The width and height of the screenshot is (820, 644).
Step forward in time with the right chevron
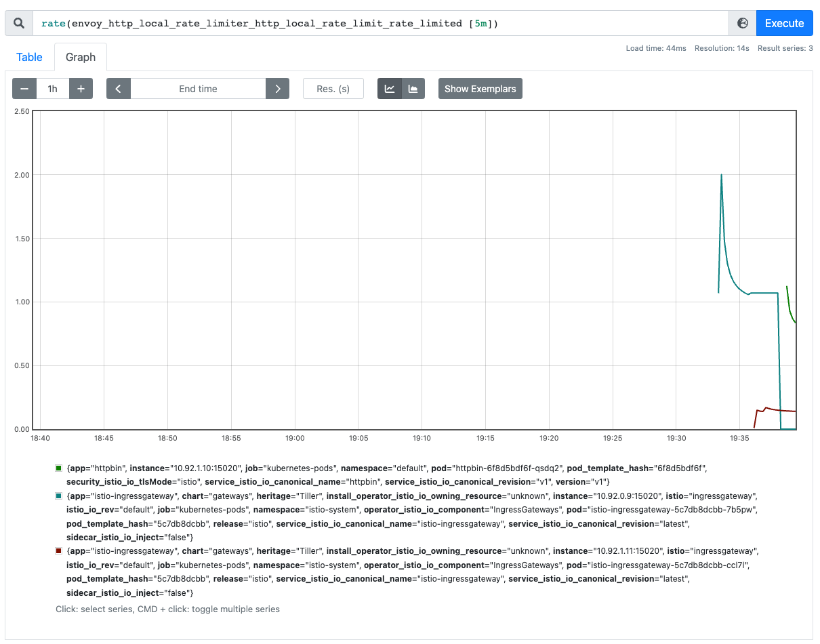click(x=277, y=88)
